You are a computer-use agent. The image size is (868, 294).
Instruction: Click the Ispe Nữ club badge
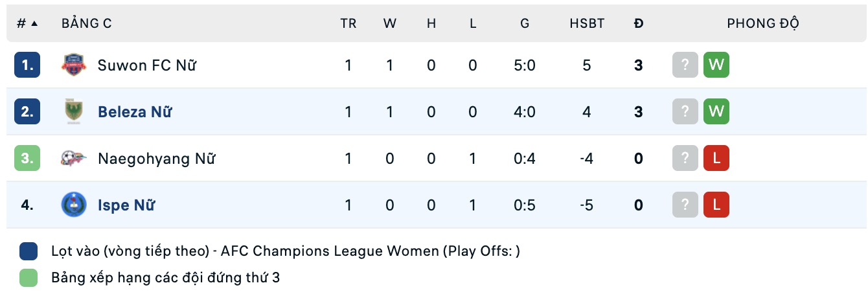point(73,205)
